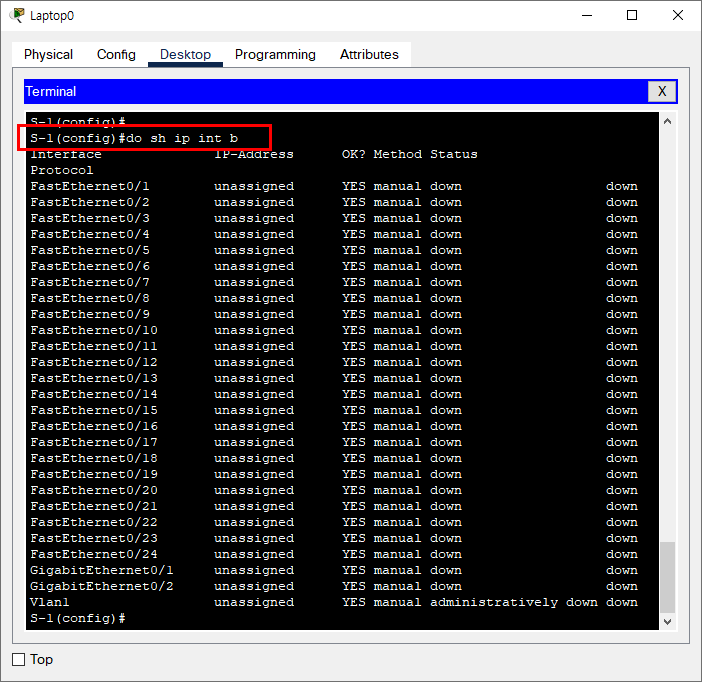Image resolution: width=702 pixels, height=682 pixels.
Task: Go to the Attributes tab
Action: point(369,55)
